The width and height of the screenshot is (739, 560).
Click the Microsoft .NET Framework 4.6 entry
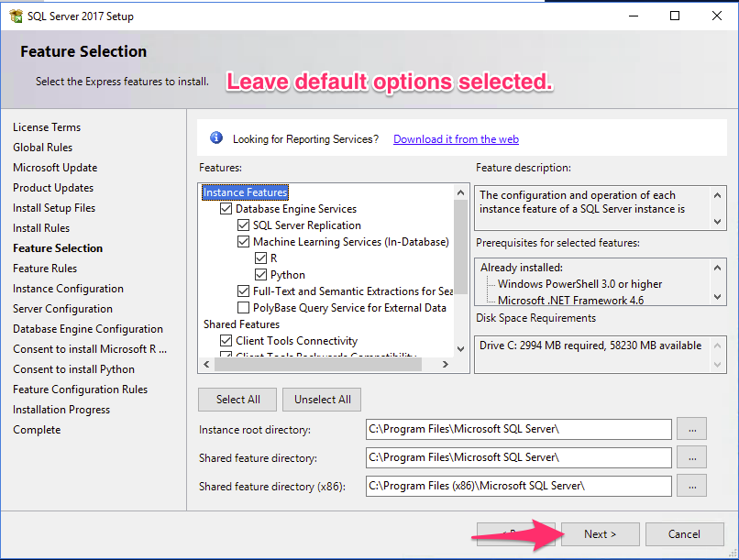coord(570,300)
